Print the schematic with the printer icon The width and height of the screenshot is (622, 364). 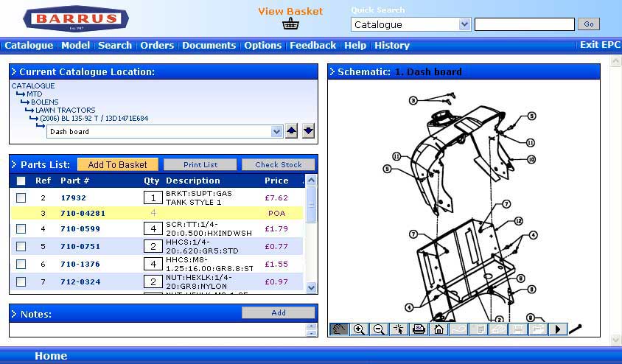click(x=419, y=329)
